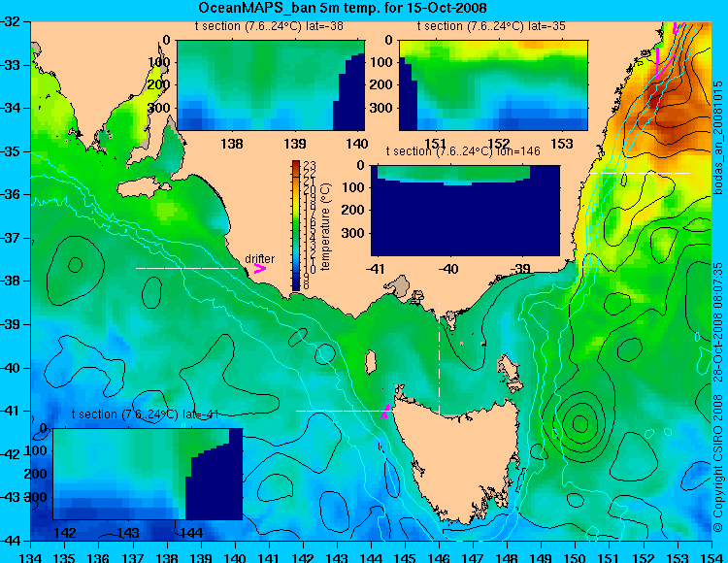This screenshot has height=563, width=728.
Task: Click the '134' longitude label on bottom axis
Action: click(x=31, y=557)
